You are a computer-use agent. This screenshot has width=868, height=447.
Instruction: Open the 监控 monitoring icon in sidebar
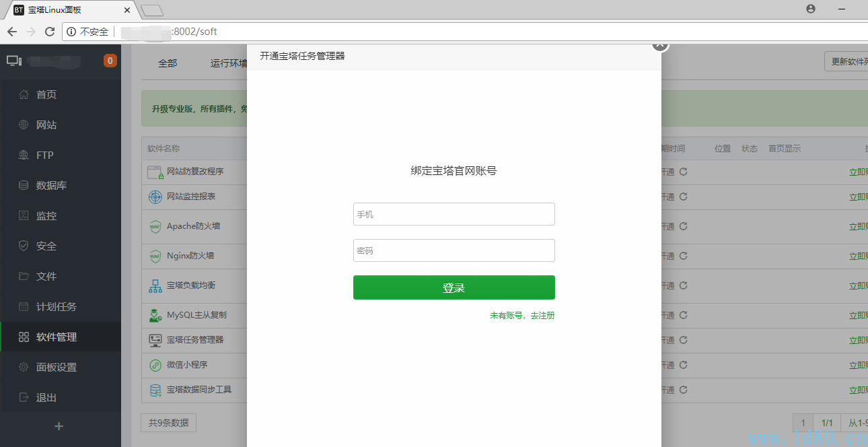(x=24, y=215)
